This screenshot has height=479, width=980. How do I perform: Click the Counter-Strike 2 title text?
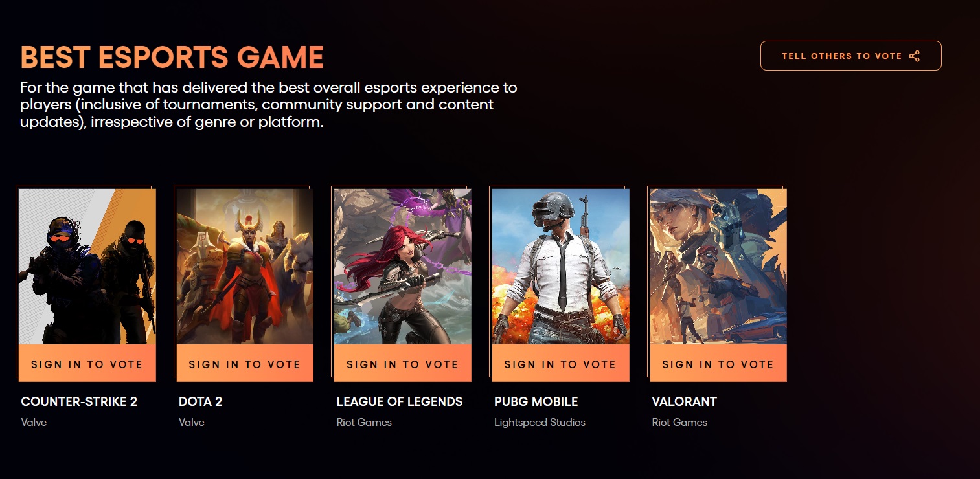(79, 401)
